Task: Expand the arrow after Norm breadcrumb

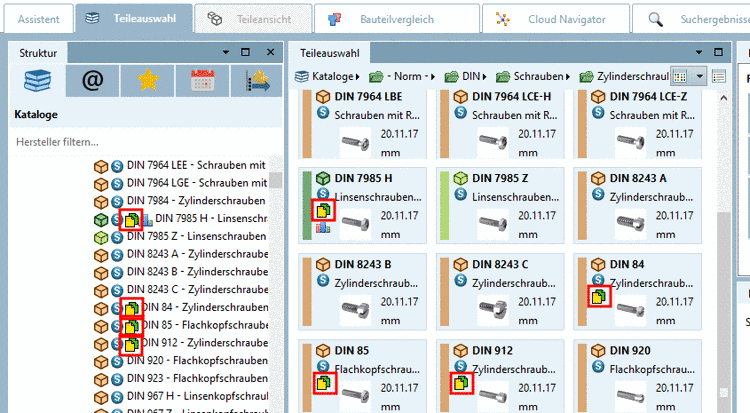Action: pyautogui.click(x=432, y=77)
